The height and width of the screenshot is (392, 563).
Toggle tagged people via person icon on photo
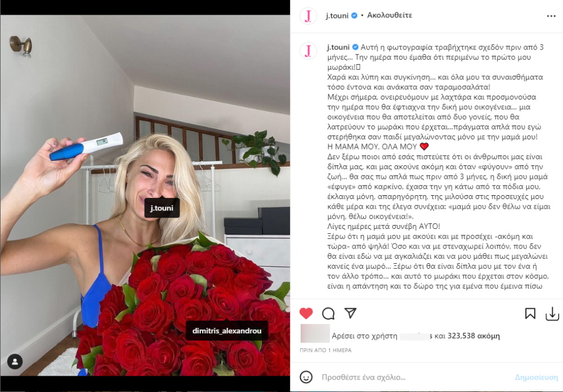pyautogui.click(x=15, y=362)
